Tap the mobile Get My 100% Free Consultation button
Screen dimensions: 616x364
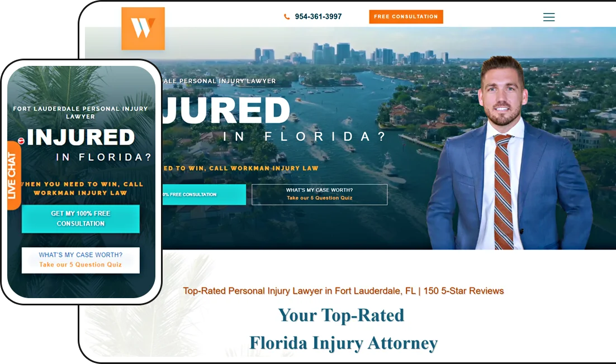tap(80, 218)
